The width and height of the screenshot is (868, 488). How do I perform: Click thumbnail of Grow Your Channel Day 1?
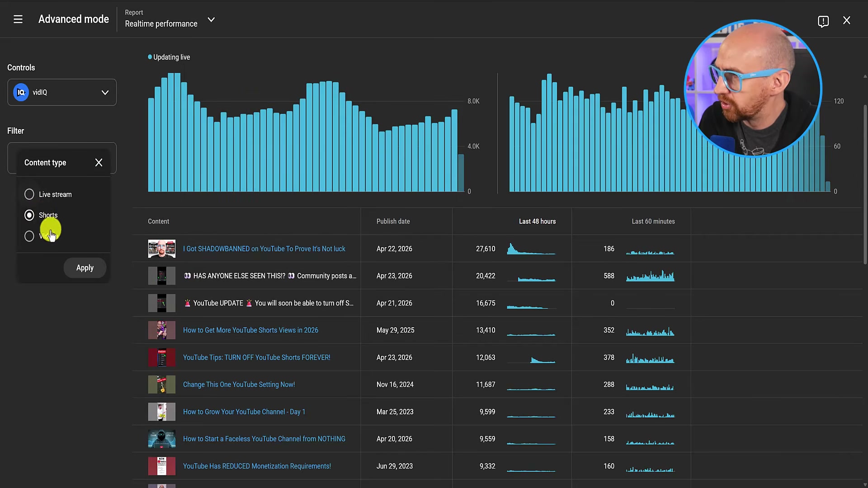[x=162, y=412]
